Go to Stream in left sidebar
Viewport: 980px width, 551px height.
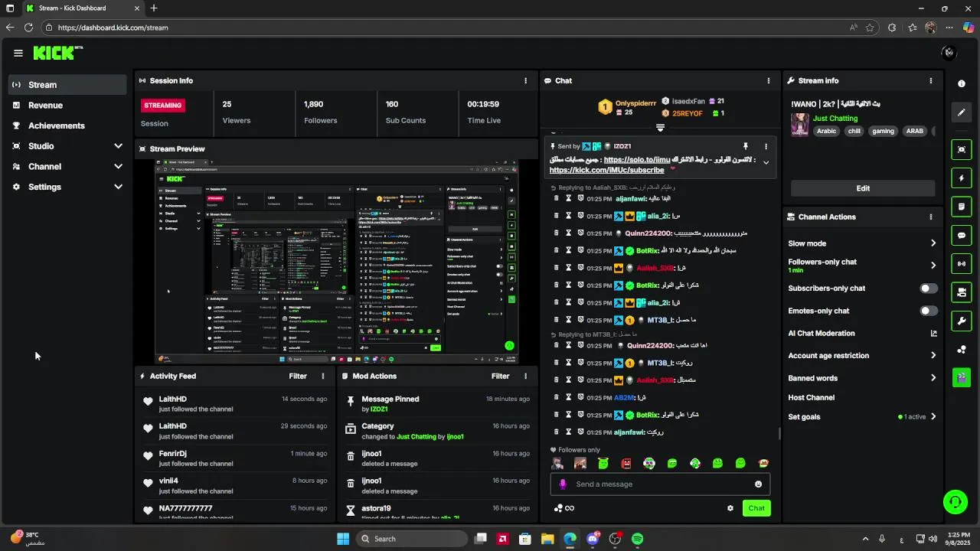(x=67, y=85)
